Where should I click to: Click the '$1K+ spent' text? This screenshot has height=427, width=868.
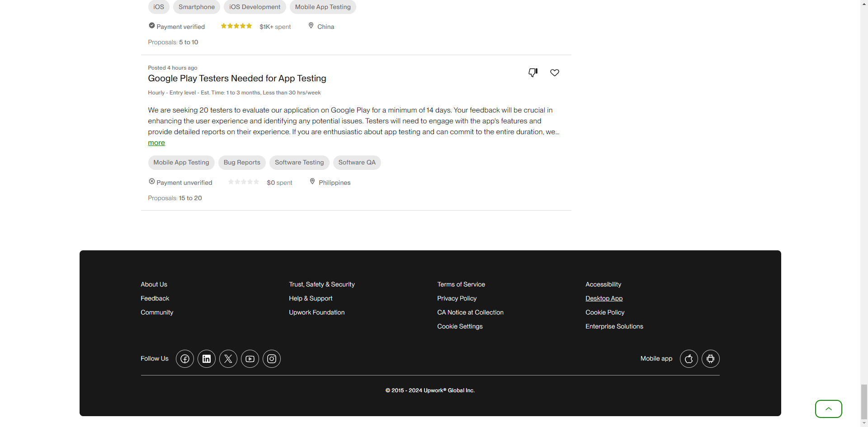(275, 27)
